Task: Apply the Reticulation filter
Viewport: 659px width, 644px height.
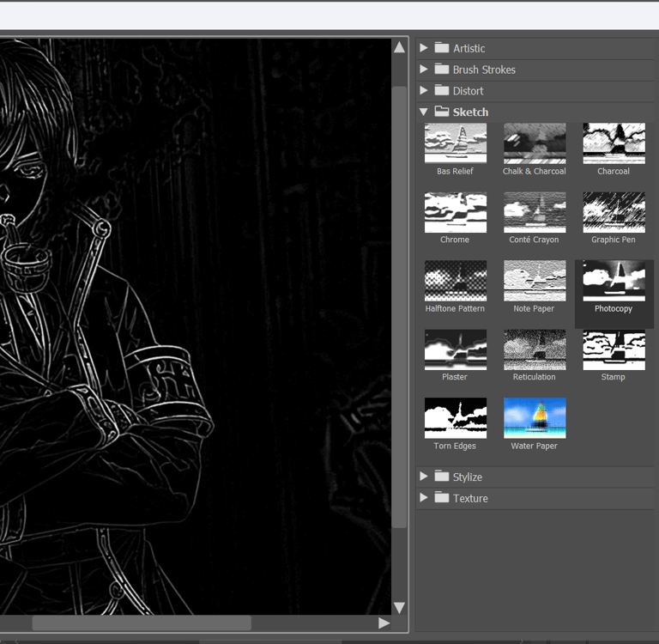Action: pyautogui.click(x=534, y=349)
